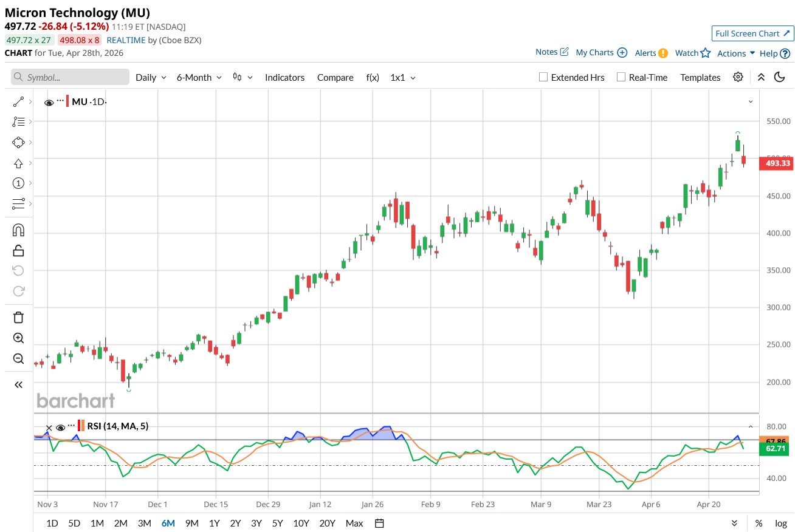Screen dimensions: 795x532
Task: Zoom out with the magnifier minus icon
Action: tap(18, 358)
